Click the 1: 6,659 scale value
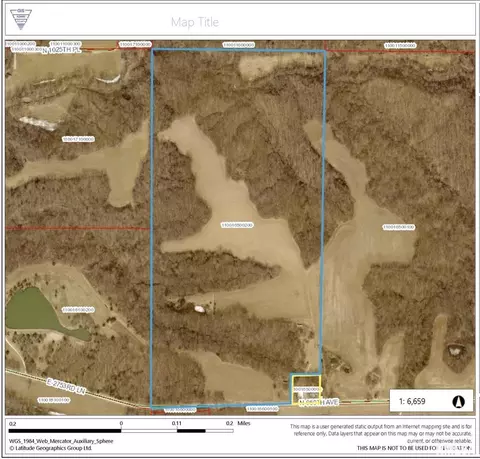This screenshot has height=459, width=480. [412, 401]
